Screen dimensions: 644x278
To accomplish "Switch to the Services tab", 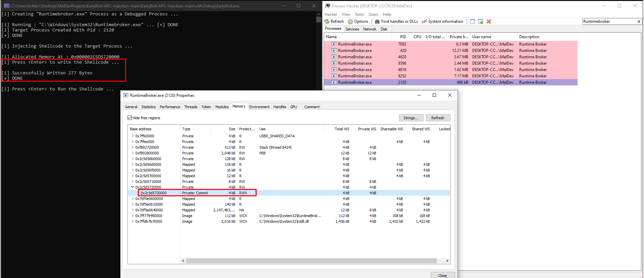I will [352, 29].
